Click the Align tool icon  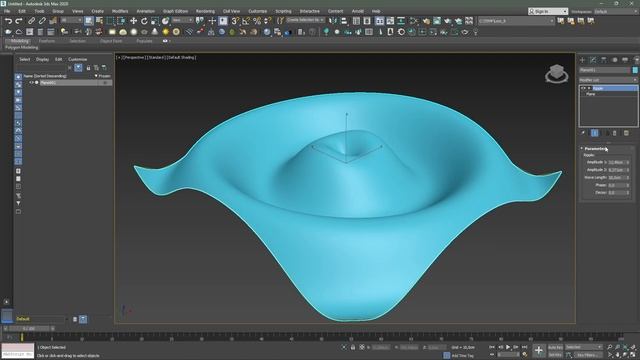click(344, 21)
